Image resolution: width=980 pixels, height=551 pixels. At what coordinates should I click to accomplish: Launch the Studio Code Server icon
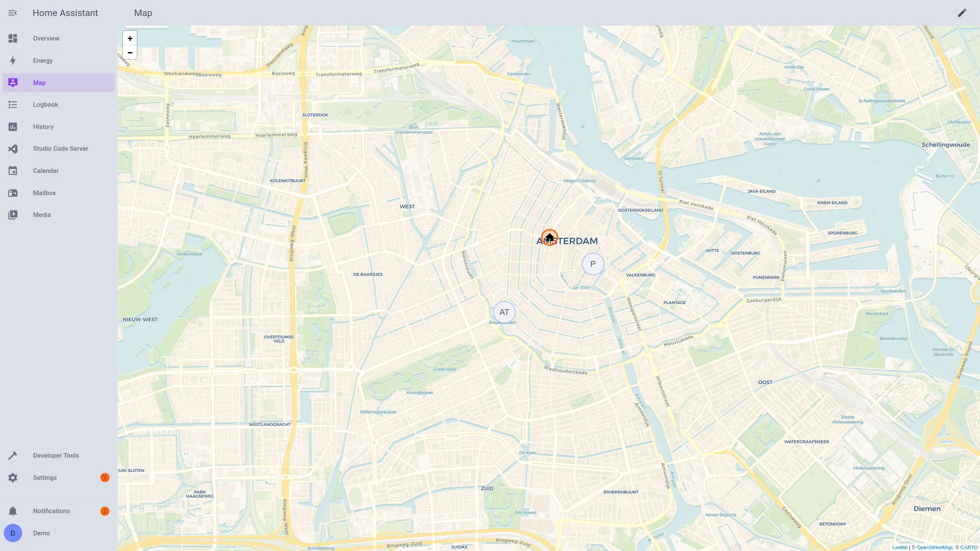tap(13, 148)
